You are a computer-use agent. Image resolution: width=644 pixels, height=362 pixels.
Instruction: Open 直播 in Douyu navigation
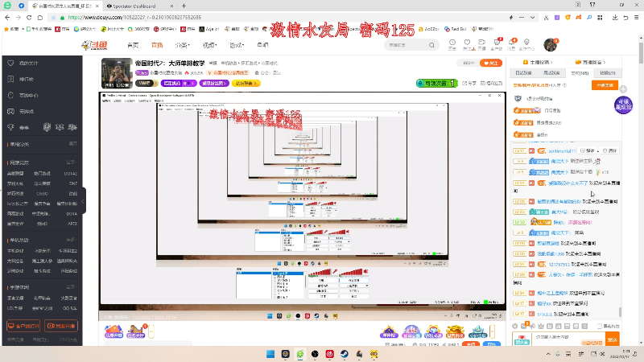pos(157,45)
